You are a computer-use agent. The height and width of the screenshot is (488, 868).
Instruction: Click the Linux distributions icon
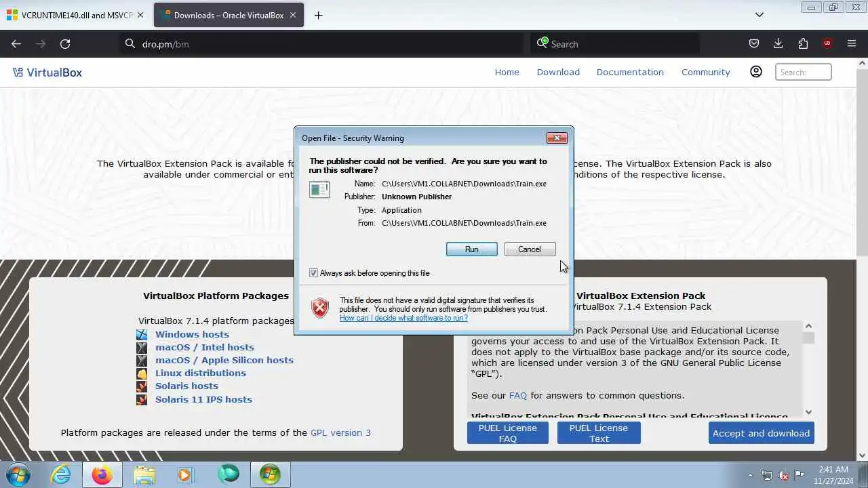click(x=142, y=373)
